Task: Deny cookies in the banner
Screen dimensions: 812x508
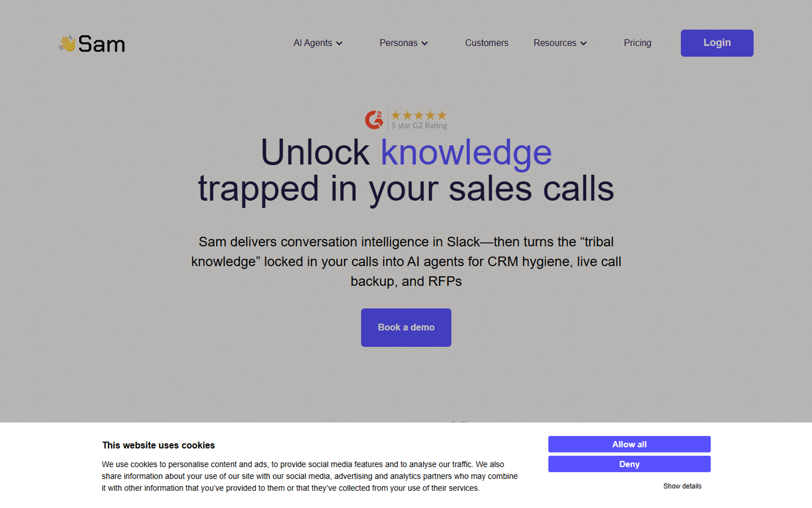Action: (629, 464)
